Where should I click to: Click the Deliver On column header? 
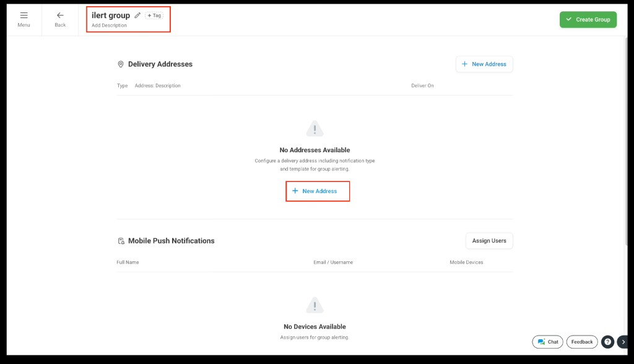tap(422, 85)
